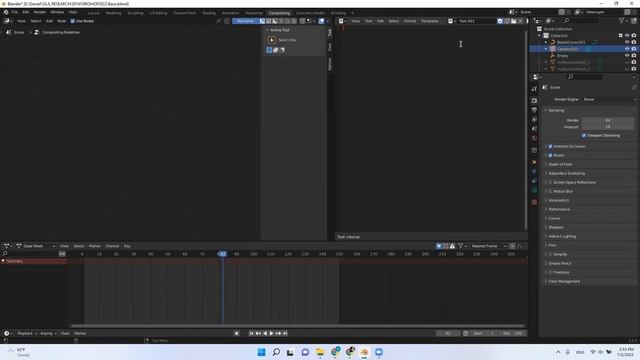Image resolution: width=640 pixels, height=360 pixels.
Task: Click the current frame number field
Action: (x=448, y=333)
